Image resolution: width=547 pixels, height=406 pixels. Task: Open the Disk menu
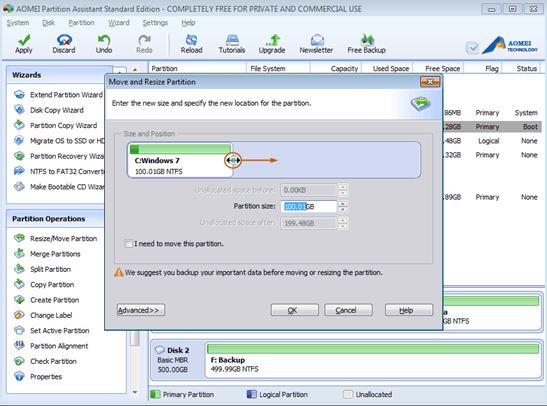click(48, 23)
